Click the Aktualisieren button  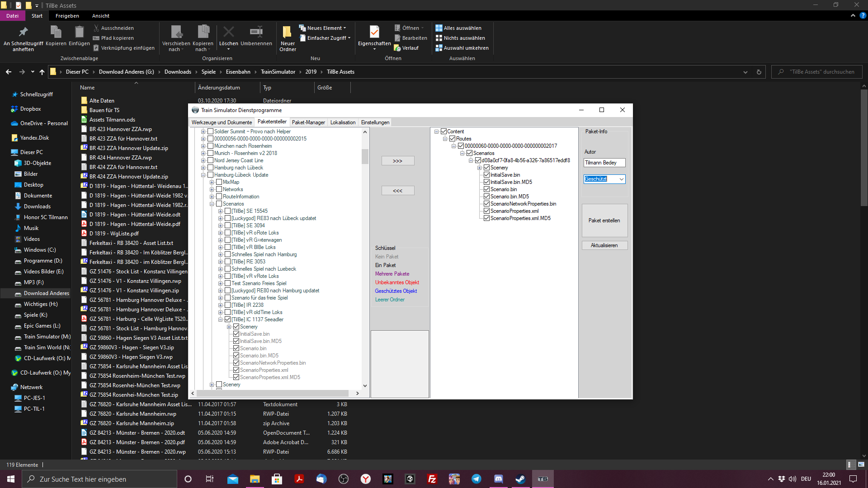[604, 245]
